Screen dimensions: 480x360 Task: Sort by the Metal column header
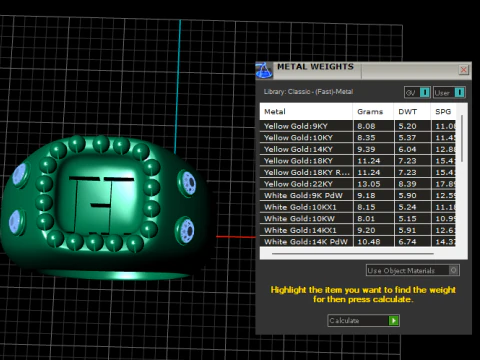tap(306, 112)
